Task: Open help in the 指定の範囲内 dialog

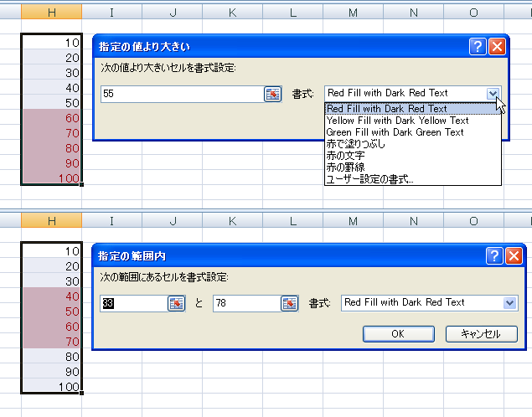Action: 494,256
